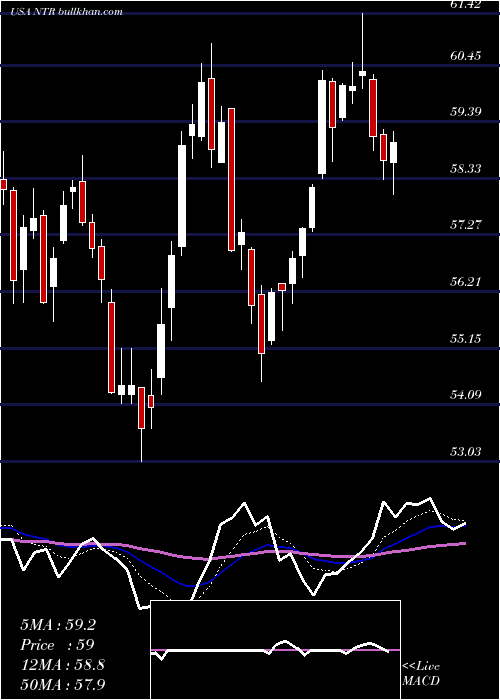Click the 56.21 price axis label
Image resolution: width=500 pixels, height=700 pixels.
466,282
